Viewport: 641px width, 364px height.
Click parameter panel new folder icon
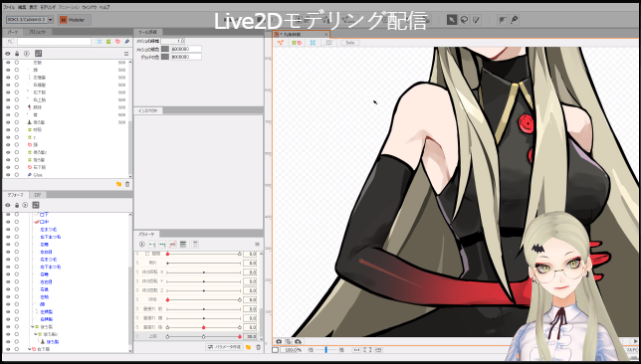249,347
